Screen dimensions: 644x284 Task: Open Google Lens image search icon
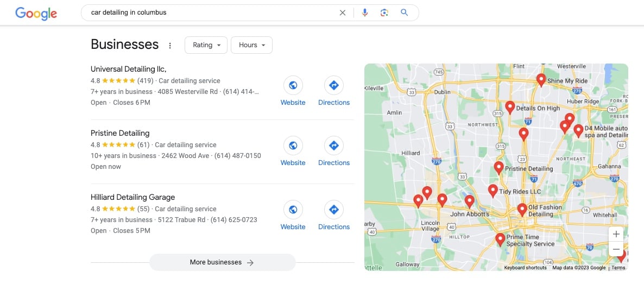(384, 12)
